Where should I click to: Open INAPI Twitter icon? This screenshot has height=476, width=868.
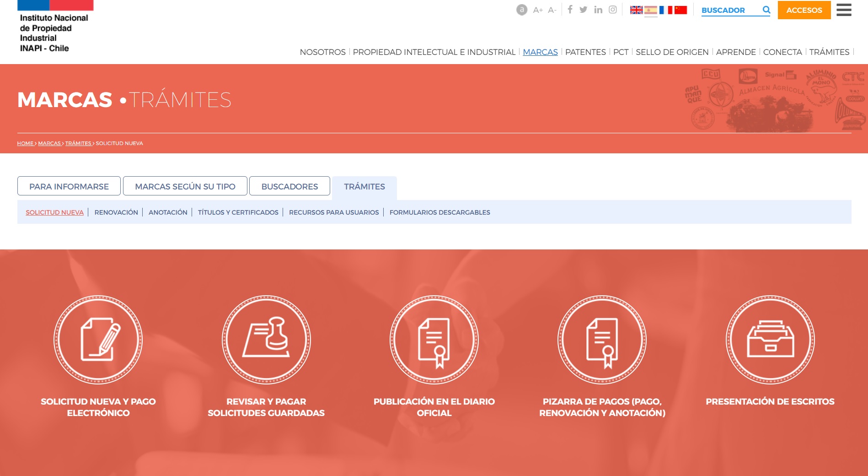584,10
